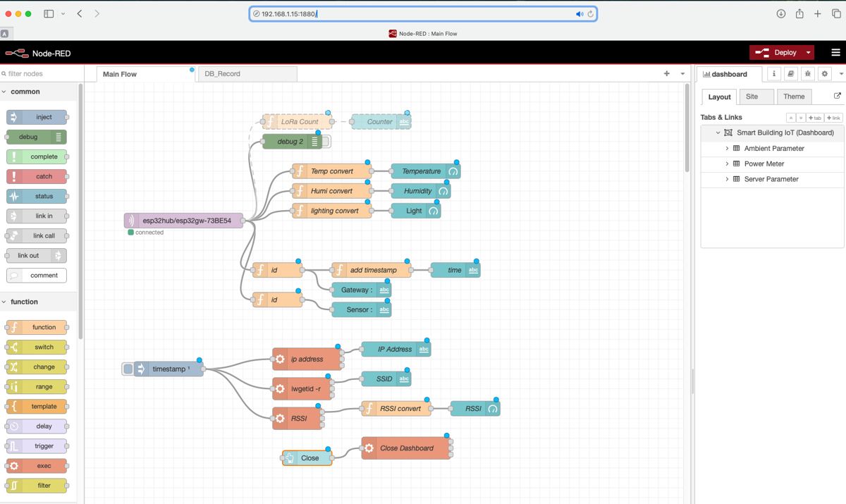The width and height of the screenshot is (846, 504).
Task: Open the dashboard Site tab
Action: click(756, 97)
